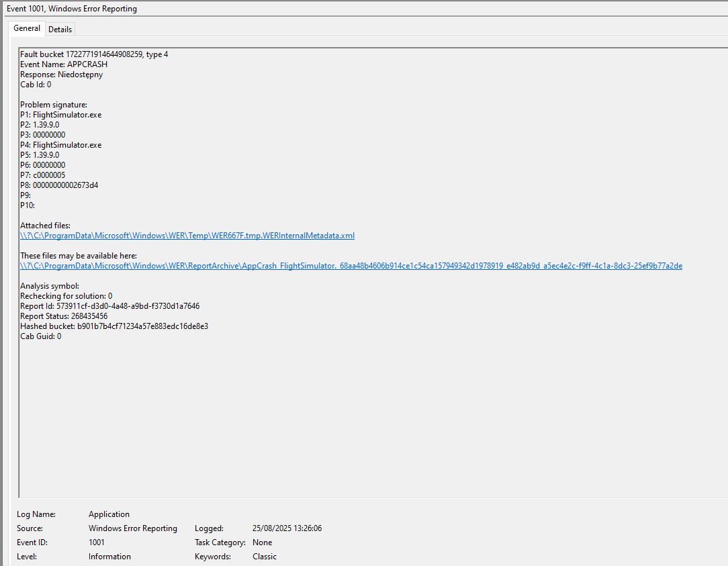Click the Event Name: APPCRASH line

[x=63, y=64]
